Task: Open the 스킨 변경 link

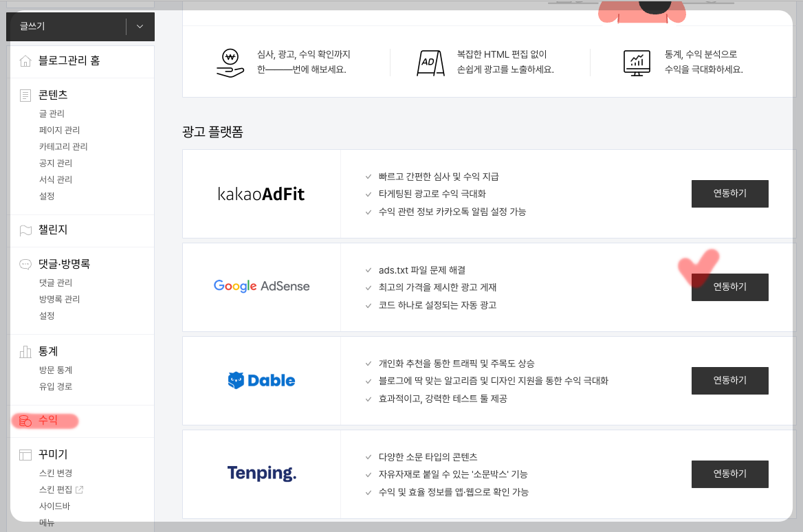Action: click(x=54, y=474)
